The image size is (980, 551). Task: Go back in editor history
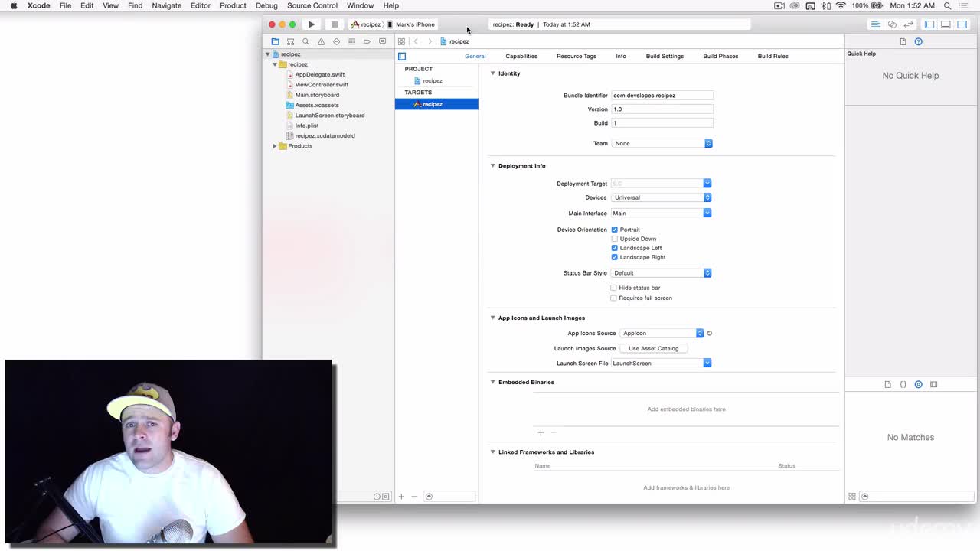click(x=416, y=41)
